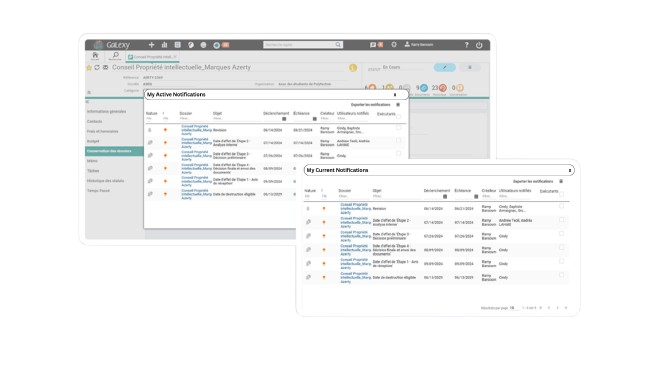Click the top search input field
The height and width of the screenshot is (375, 666).
[x=302, y=45]
